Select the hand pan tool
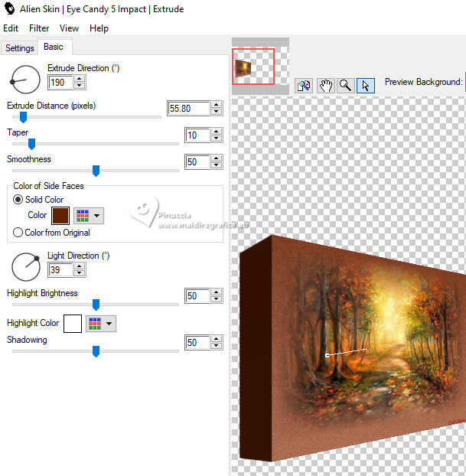The image size is (466, 476). (326, 86)
